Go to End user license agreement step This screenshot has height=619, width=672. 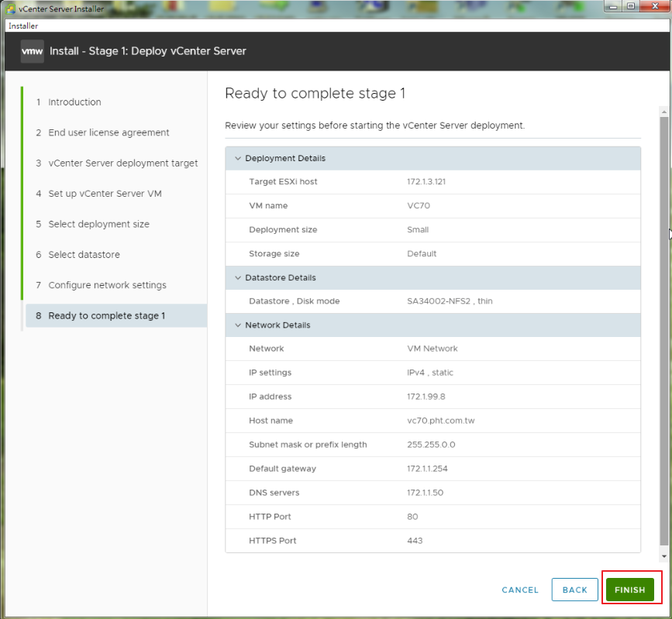click(x=109, y=132)
